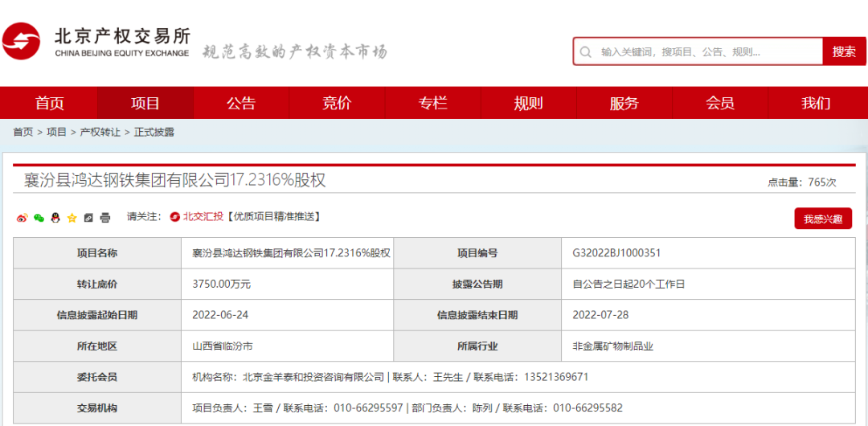
Task: Click 首页 in the breadcrumb
Action: pyautogui.click(x=23, y=132)
